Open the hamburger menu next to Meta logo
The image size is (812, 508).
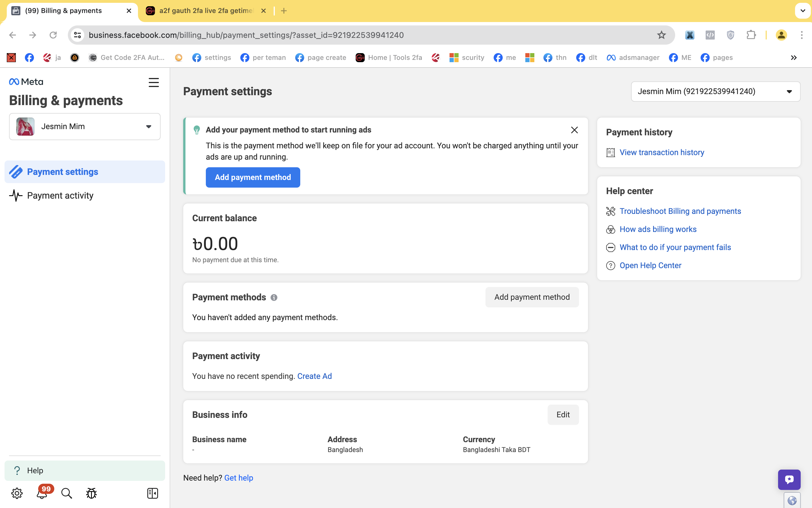[x=154, y=82]
